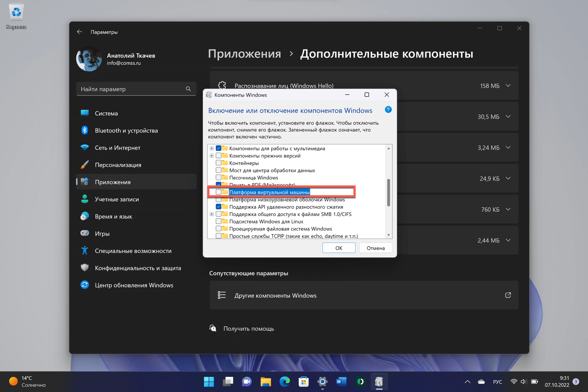Expand the Распознавание лиц 158 МБ chevron
Image resolution: width=588 pixels, height=392 pixels.
(x=508, y=85)
